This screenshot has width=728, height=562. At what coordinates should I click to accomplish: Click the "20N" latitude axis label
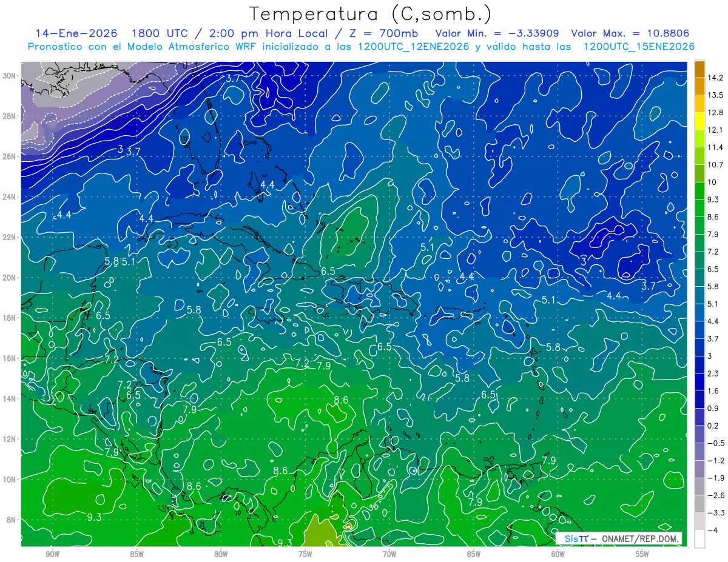[x=10, y=278]
